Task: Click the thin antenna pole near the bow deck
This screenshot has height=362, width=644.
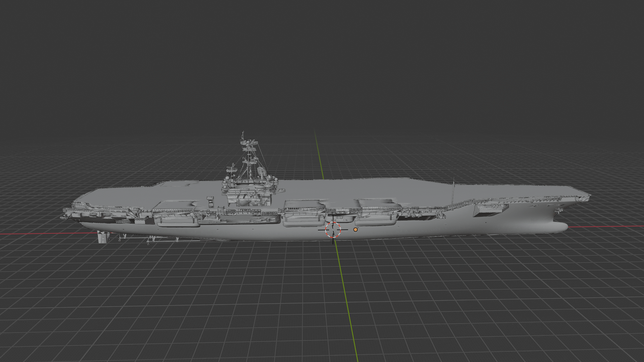Action: [454, 190]
